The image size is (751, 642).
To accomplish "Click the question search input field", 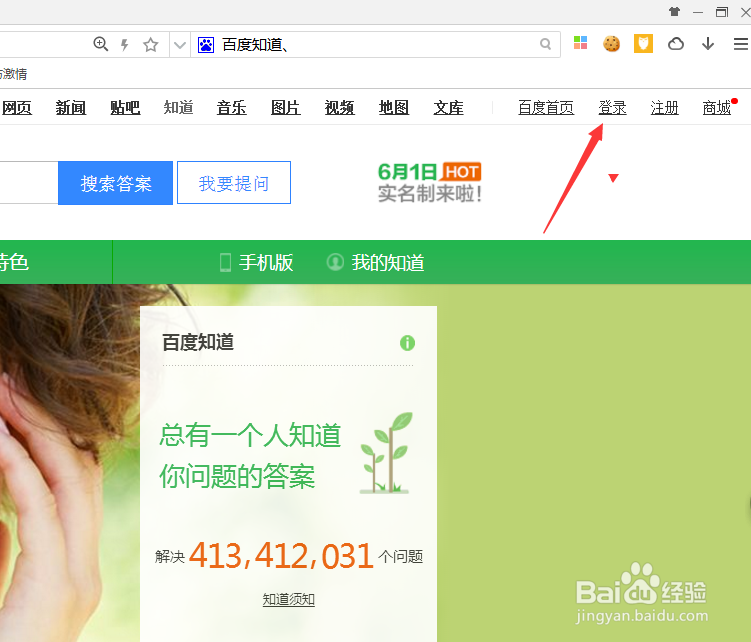I will (29, 183).
